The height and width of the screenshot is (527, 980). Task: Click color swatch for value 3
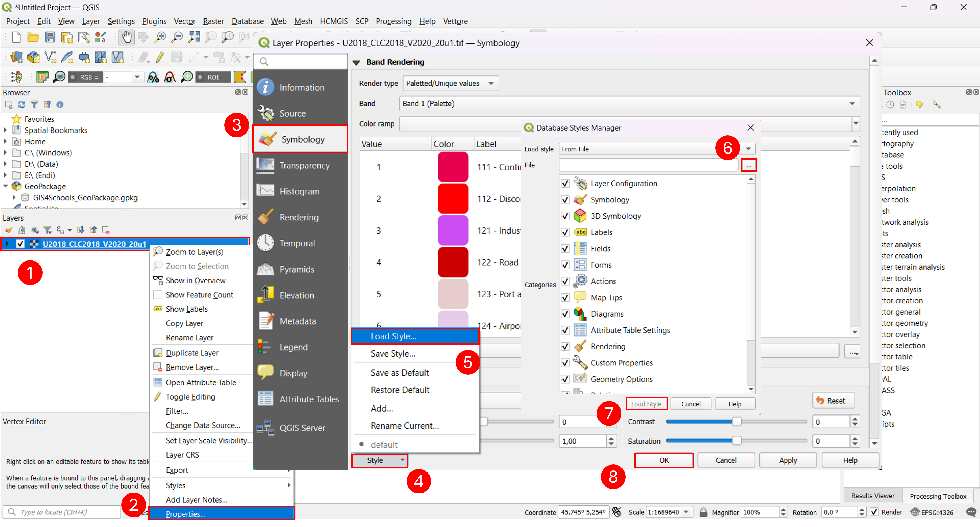pyautogui.click(x=453, y=231)
